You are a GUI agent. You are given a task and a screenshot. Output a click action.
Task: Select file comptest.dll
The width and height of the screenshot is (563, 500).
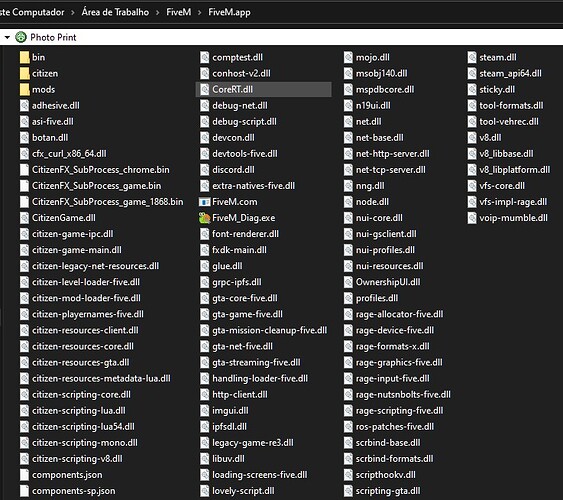tap(237, 57)
